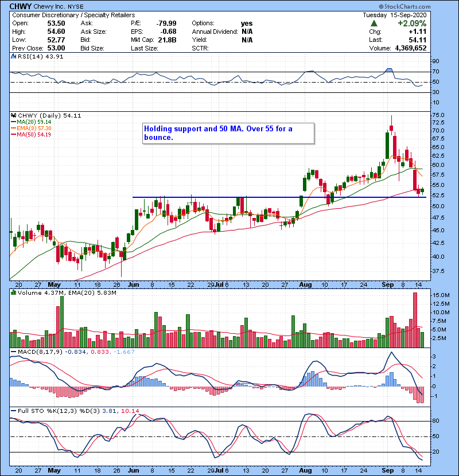Viewport: 459px width, 476px height.
Task: Click the candlestick icon beside CHWY (Daily)
Action: click(x=14, y=115)
